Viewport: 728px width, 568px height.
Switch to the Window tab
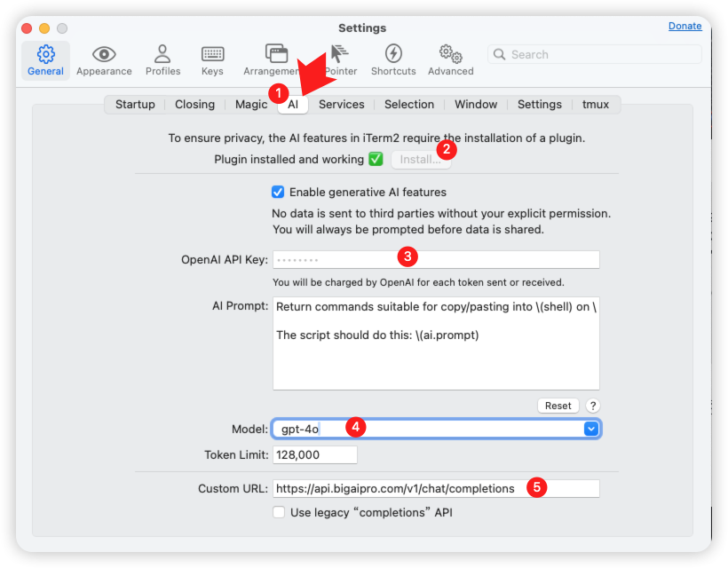click(476, 105)
